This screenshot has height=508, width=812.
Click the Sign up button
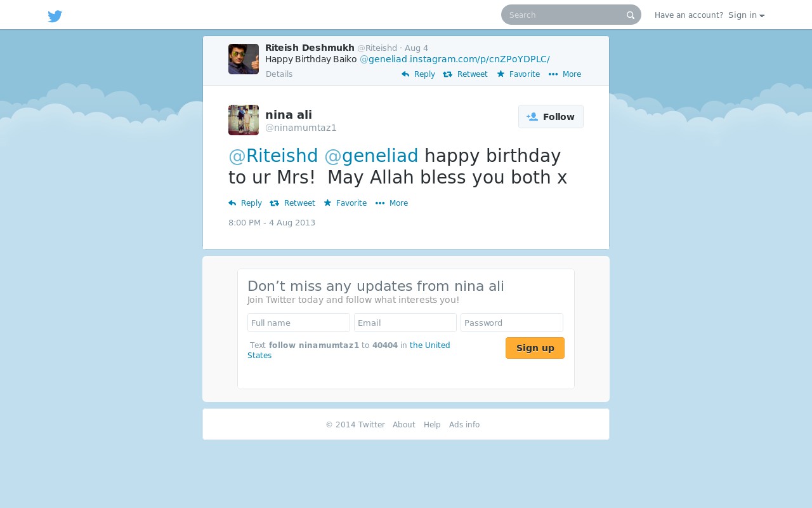(535, 348)
